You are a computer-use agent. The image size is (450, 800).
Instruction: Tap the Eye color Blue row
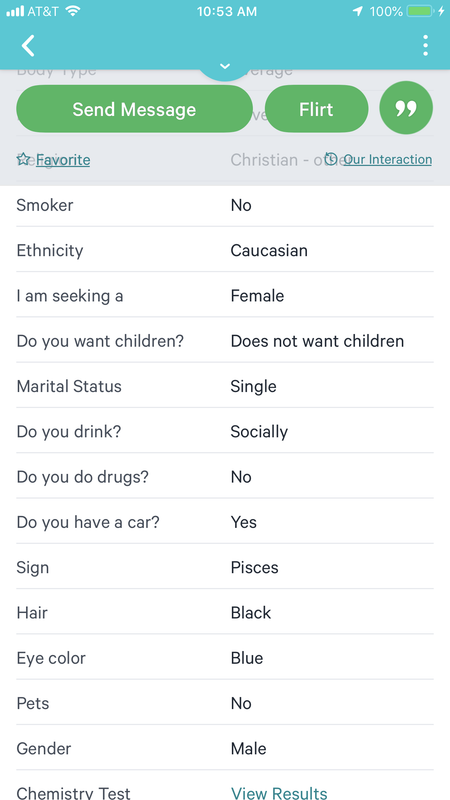(225, 658)
